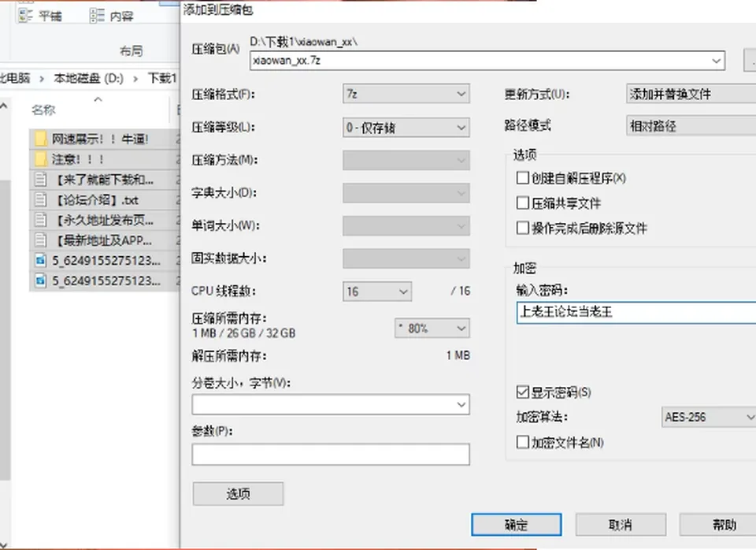Click 本地磁盘 (D:) in Explorer address bar
This screenshot has width=756, height=550.
(x=89, y=78)
